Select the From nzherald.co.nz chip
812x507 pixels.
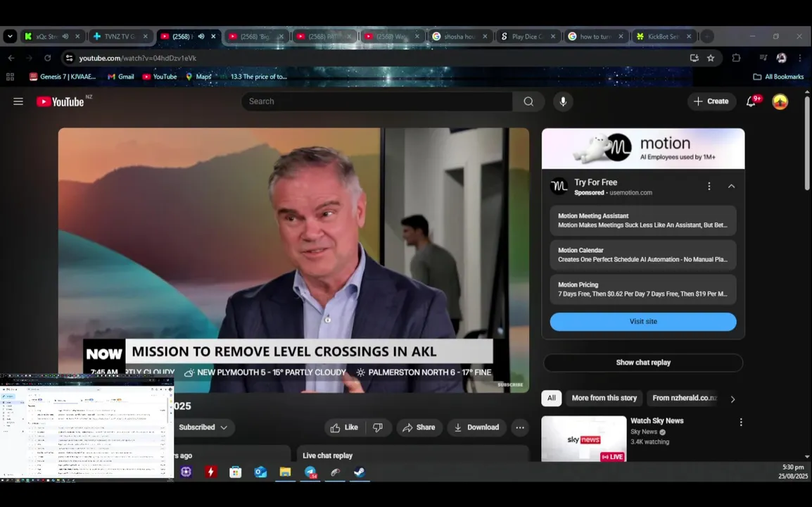[x=684, y=398]
